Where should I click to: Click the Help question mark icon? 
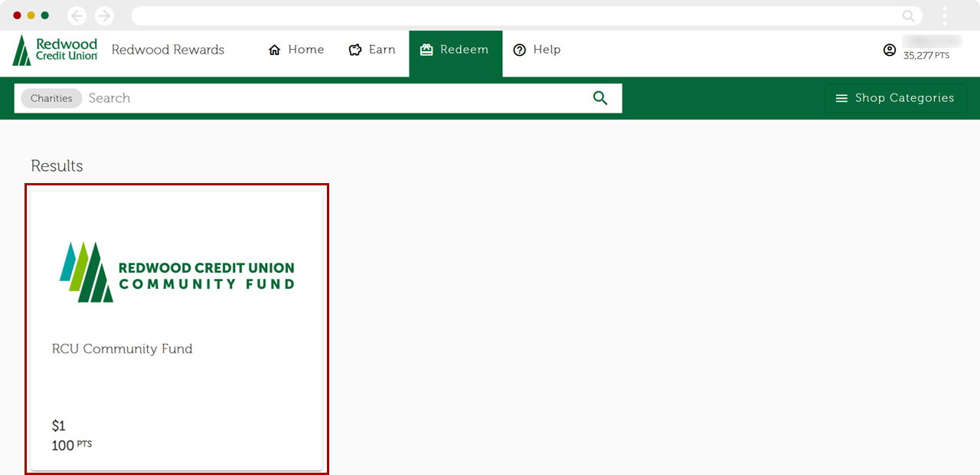click(x=520, y=50)
